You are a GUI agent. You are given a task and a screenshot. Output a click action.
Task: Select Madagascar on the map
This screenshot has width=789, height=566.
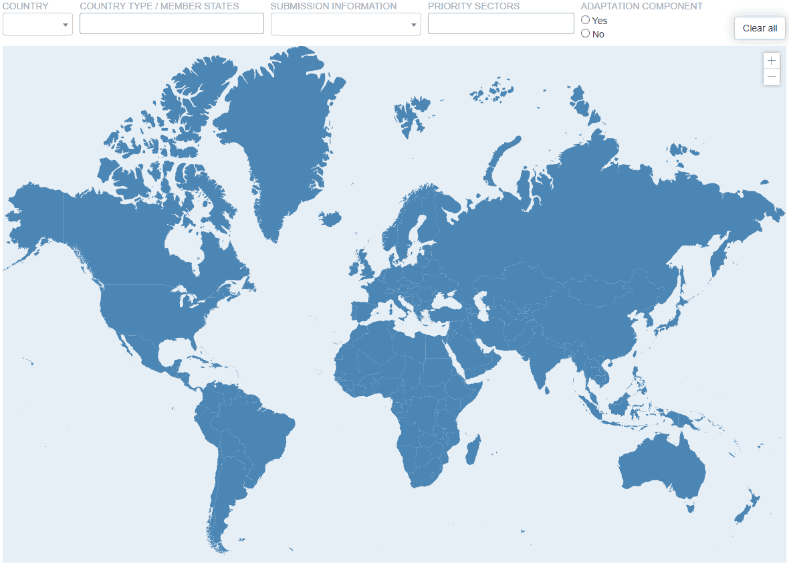coord(473,449)
